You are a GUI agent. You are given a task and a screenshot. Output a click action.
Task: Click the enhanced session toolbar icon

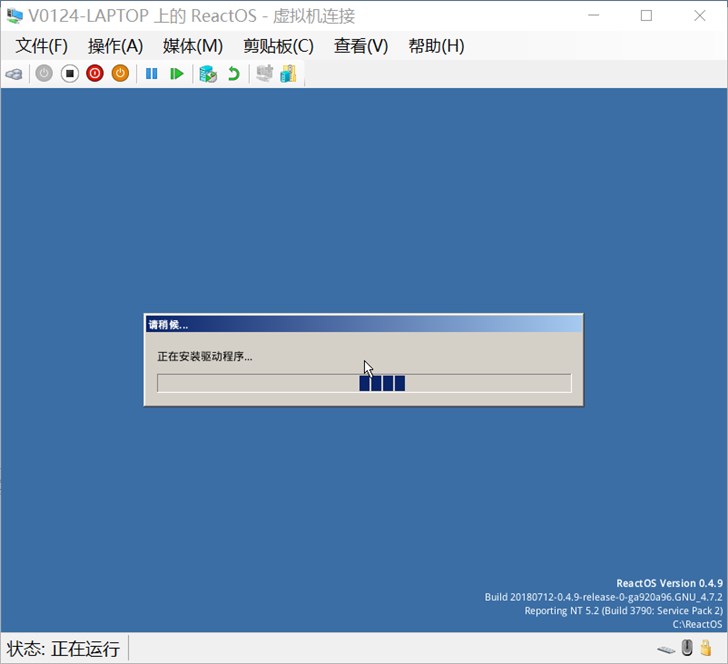pyautogui.click(x=265, y=73)
